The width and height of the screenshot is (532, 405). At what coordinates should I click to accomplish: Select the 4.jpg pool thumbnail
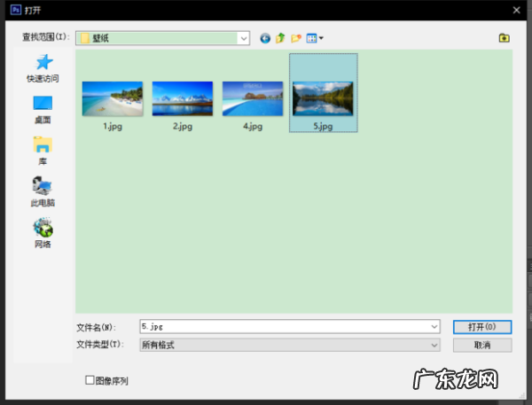point(253,98)
